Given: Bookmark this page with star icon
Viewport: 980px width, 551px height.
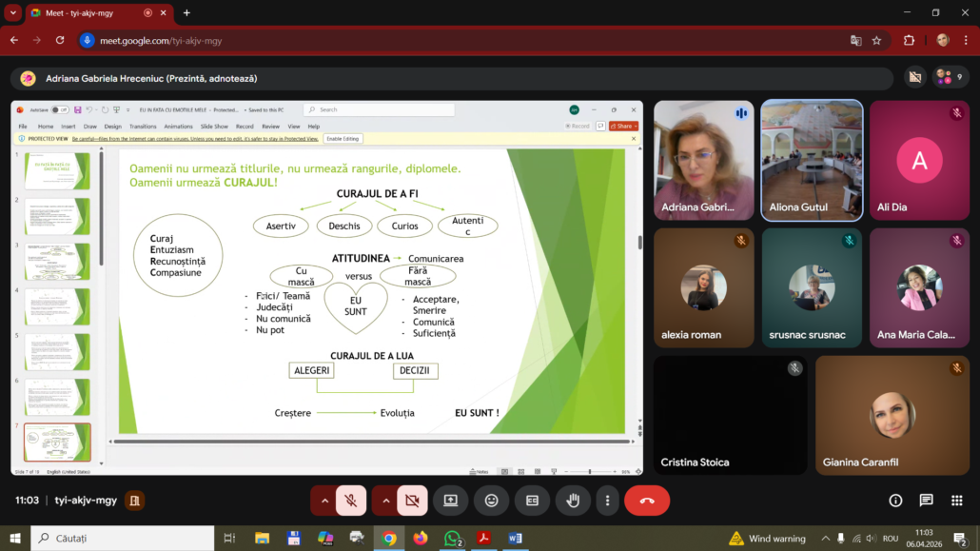Looking at the screenshot, I should pyautogui.click(x=877, y=41).
